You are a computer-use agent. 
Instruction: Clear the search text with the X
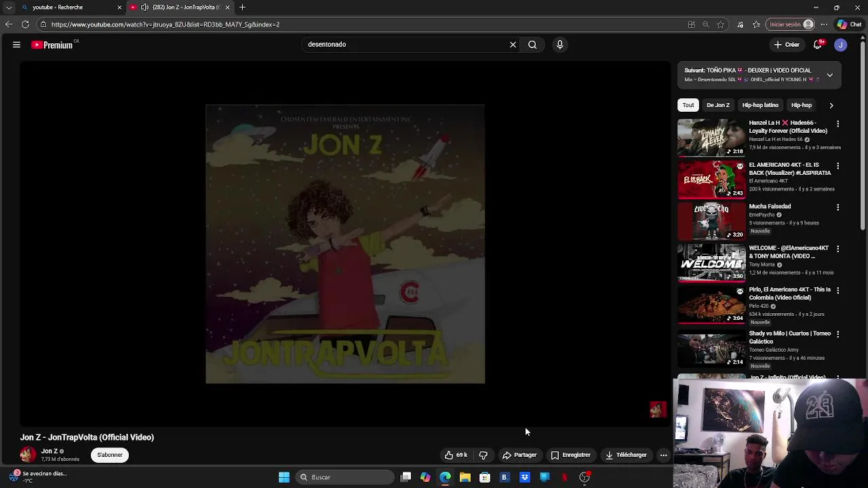click(513, 45)
